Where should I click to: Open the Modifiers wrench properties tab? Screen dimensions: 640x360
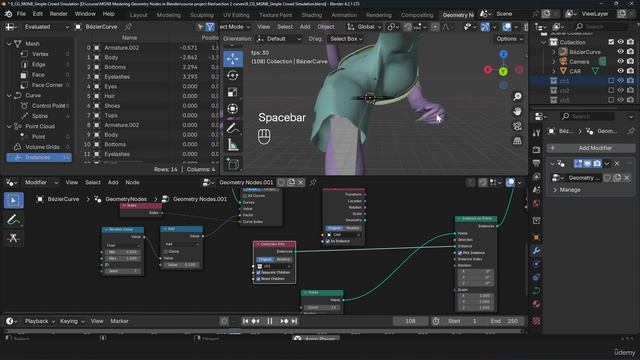pyautogui.click(x=536, y=251)
